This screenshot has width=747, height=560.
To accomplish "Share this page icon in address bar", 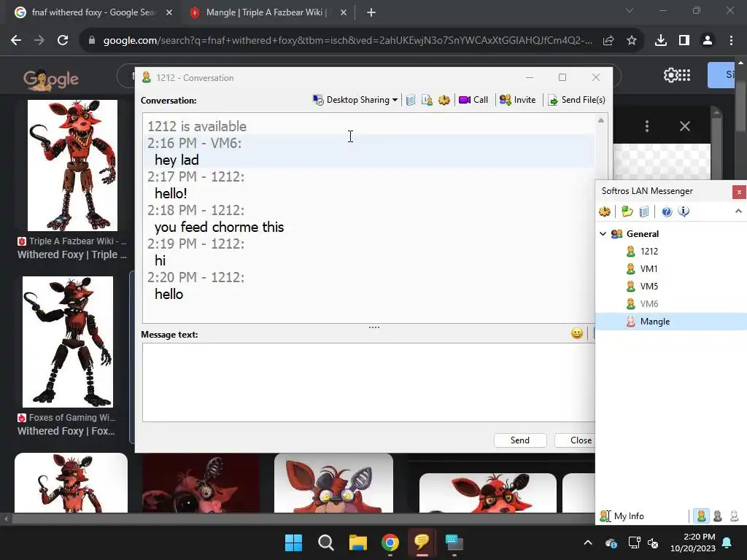I will click(608, 41).
